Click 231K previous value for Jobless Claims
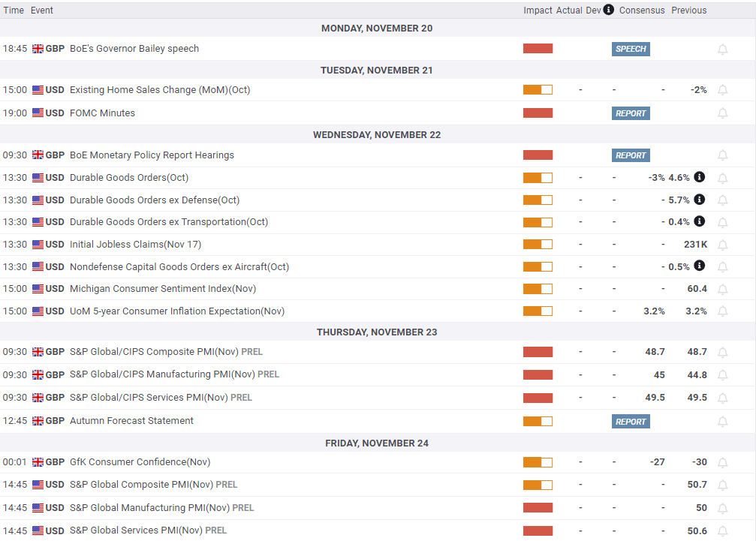Image resolution: width=756 pixels, height=541 pixels. [x=695, y=245]
